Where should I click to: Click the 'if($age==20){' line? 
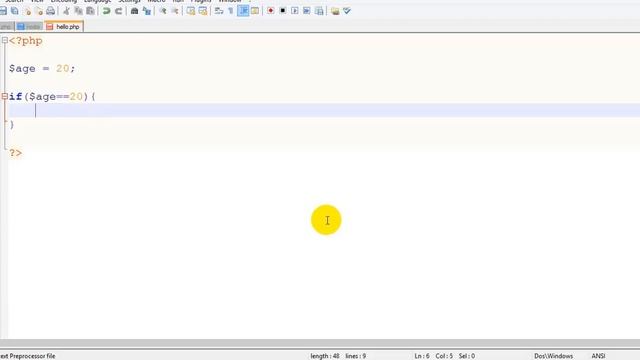tap(52, 97)
